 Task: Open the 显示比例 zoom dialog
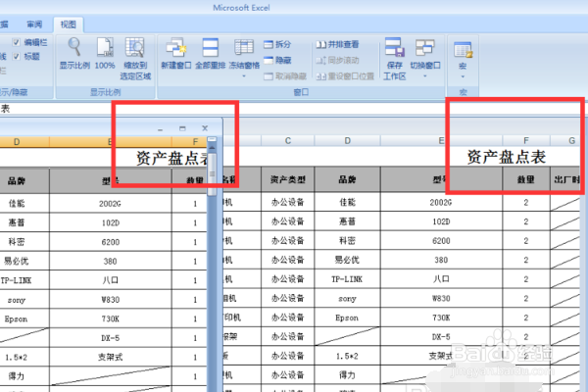(74, 53)
